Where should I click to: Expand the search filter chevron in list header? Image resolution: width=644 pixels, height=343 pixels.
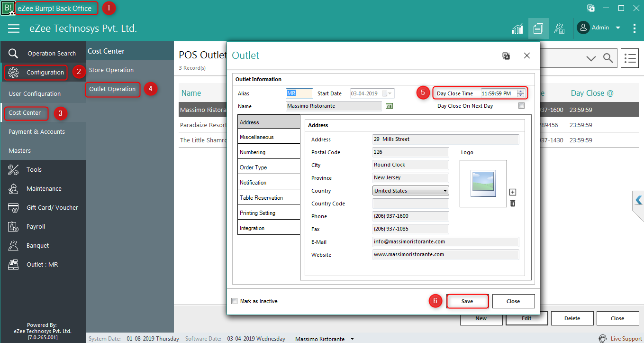591,58
